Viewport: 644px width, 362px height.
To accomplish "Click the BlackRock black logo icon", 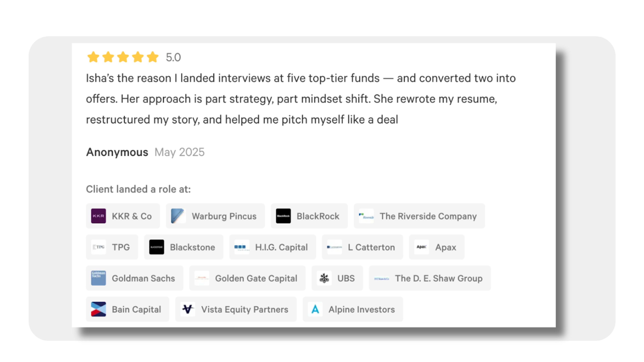I will click(x=283, y=216).
